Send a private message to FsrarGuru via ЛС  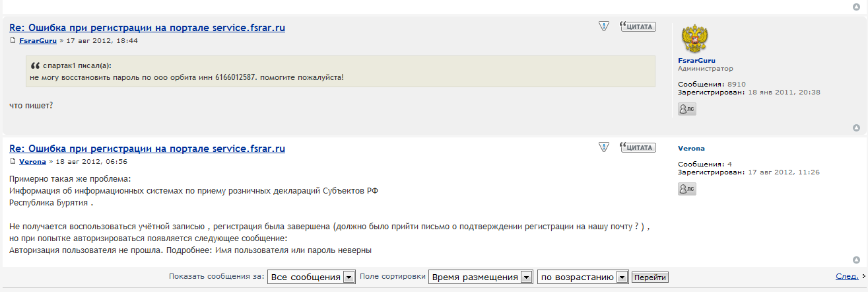(x=687, y=109)
